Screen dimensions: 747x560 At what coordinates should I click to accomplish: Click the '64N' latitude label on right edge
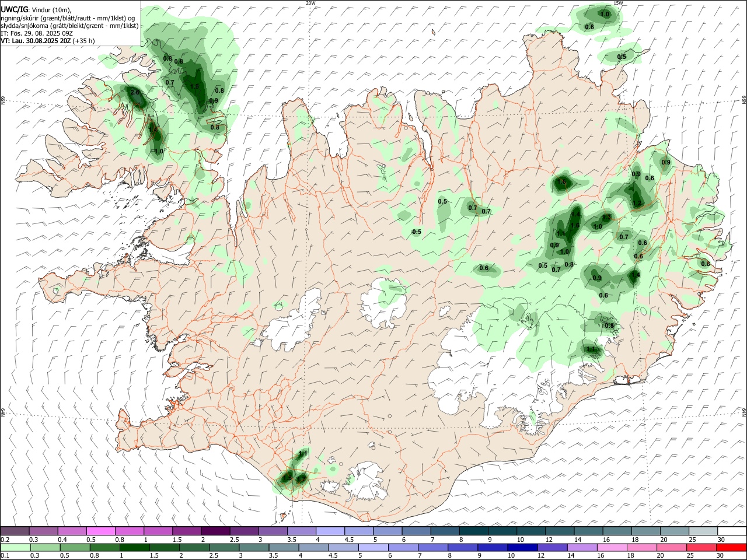[x=744, y=412]
